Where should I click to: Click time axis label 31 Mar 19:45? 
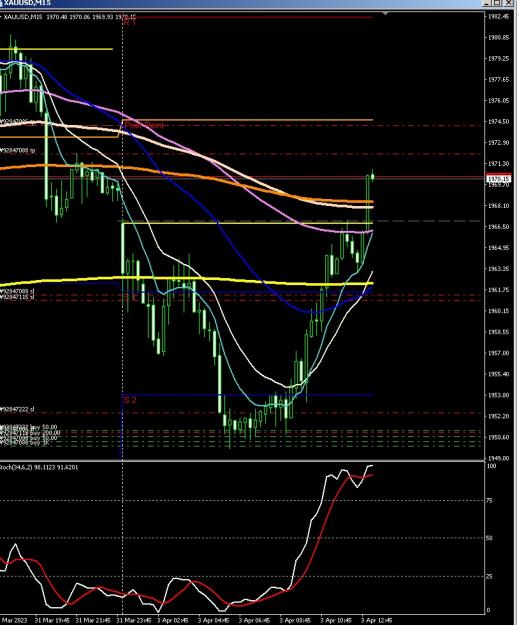(x=52, y=621)
